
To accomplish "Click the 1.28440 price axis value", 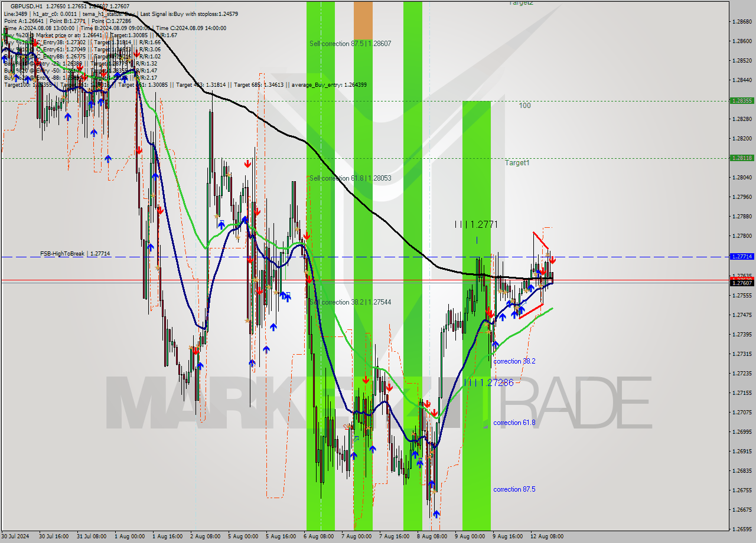I will [741, 80].
